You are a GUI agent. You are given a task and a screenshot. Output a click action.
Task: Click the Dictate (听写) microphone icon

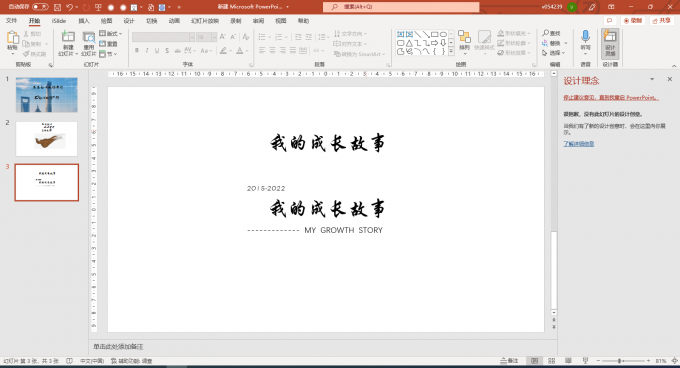[585, 36]
